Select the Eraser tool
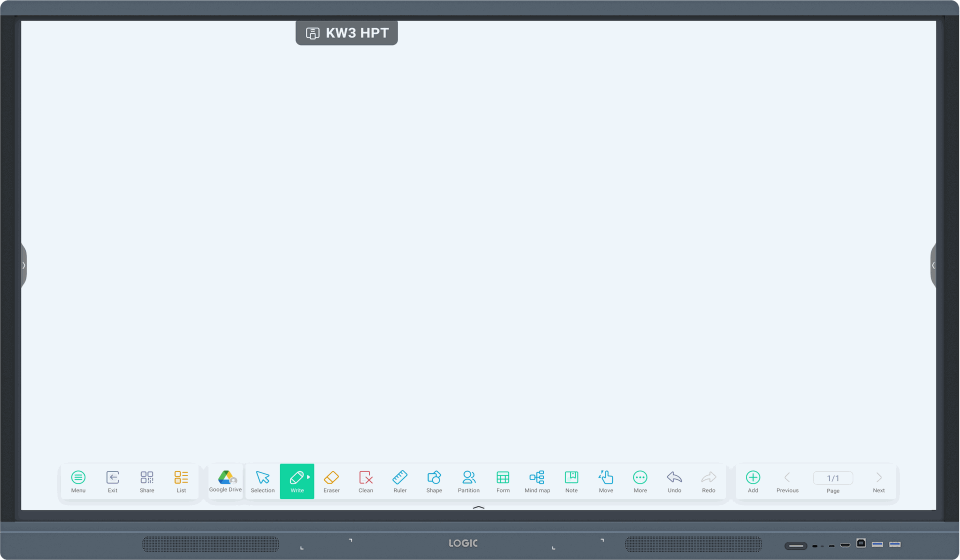Image resolution: width=960 pixels, height=560 pixels. [x=331, y=481]
